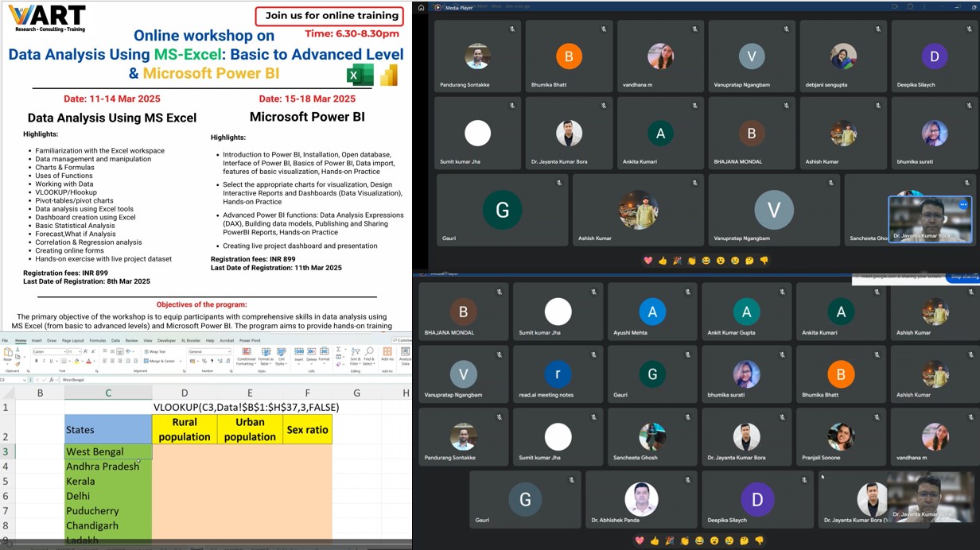Screen dimensions: 980x550
Task: Click the Comments button in Excel
Action: 402,340
